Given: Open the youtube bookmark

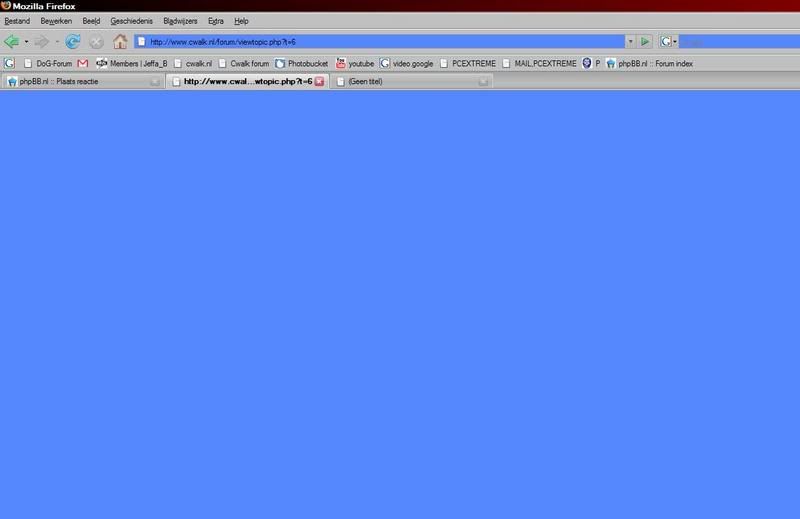Looking at the screenshot, I should (355, 63).
